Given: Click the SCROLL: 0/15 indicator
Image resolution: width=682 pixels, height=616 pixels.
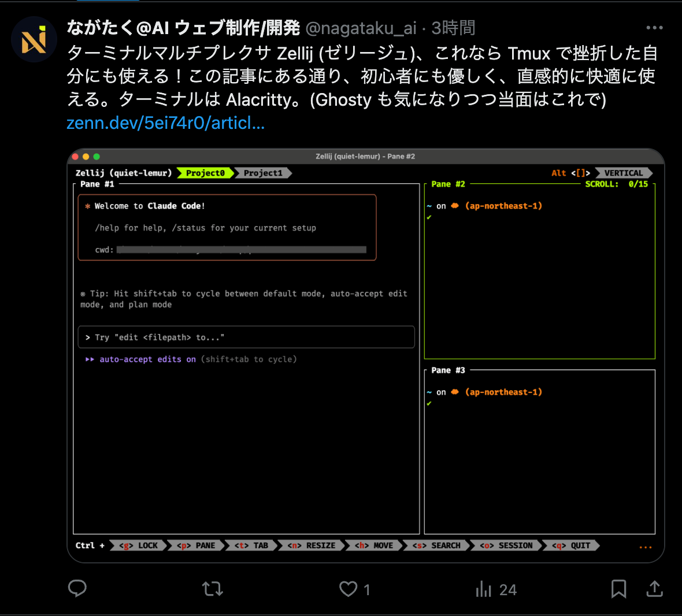Looking at the screenshot, I should click(616, 184).
